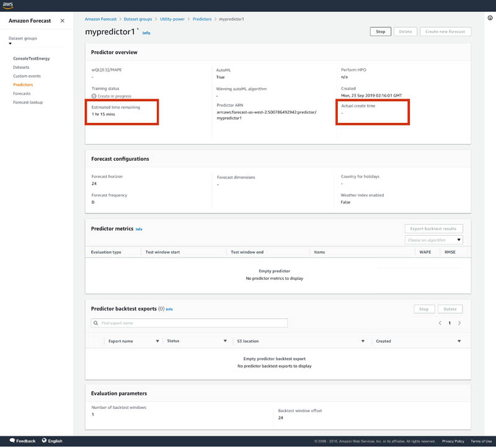Screen dimensions: 496x448
Task: Open Info link beside Predictor metrics
Action: 139,229
